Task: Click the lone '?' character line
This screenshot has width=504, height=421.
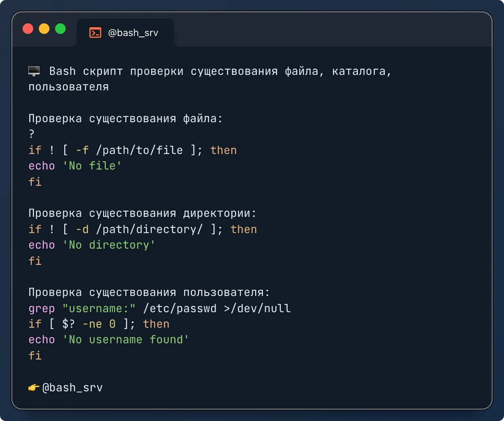Action: (31, 134)
